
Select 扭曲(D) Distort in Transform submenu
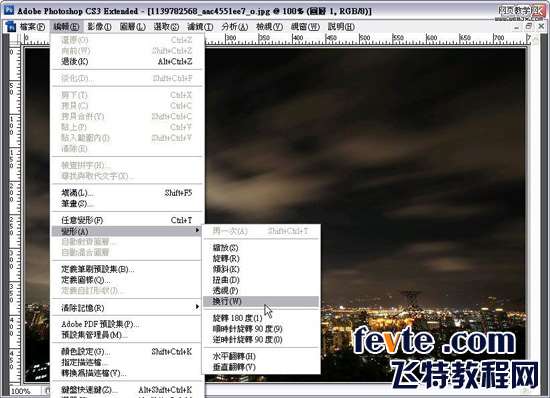coord(261,280)
